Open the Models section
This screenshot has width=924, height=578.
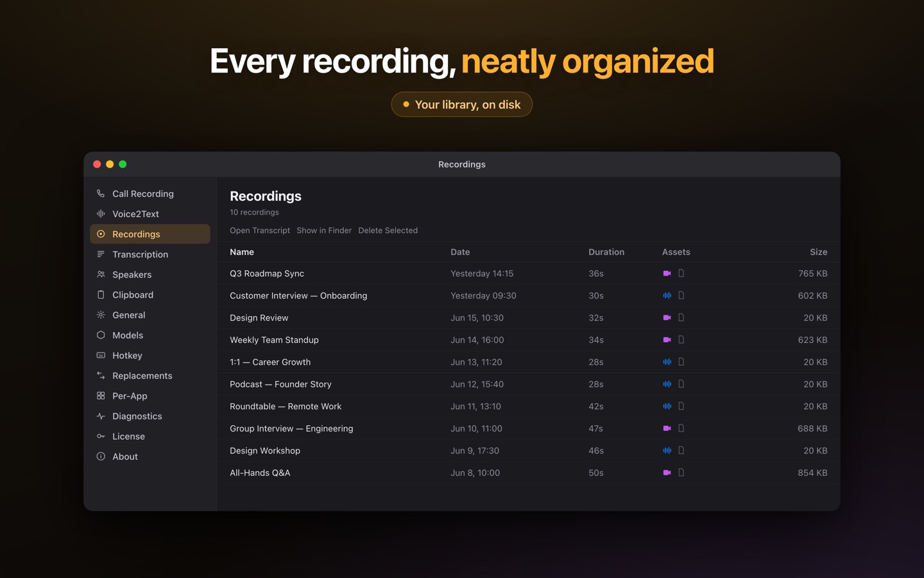(x=150, y=335)
